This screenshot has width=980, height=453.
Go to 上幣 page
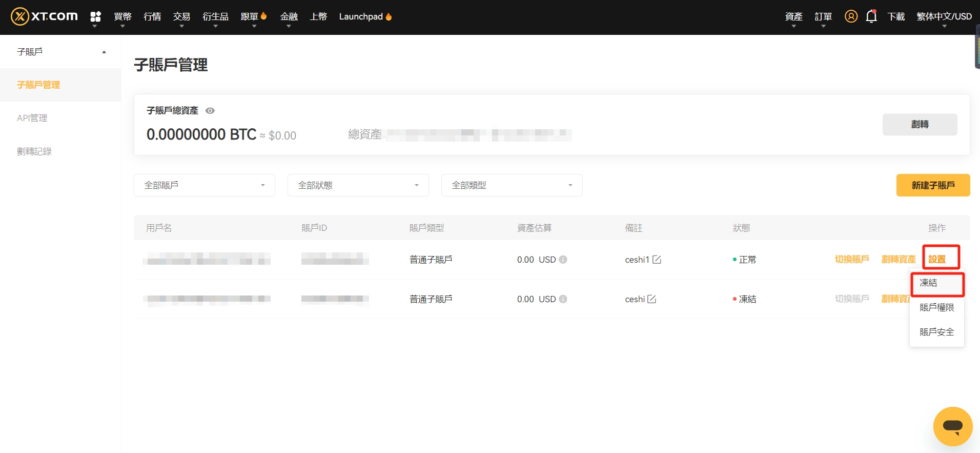click(318, 16)
